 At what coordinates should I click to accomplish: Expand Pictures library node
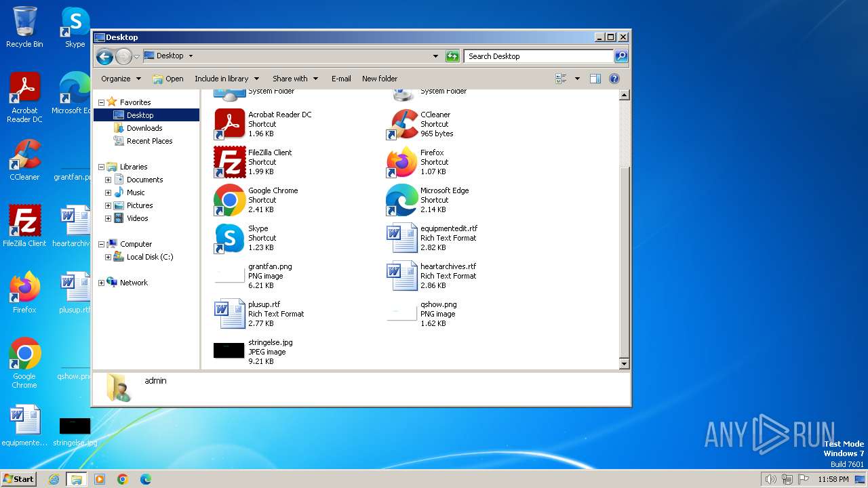click(108, 205)
